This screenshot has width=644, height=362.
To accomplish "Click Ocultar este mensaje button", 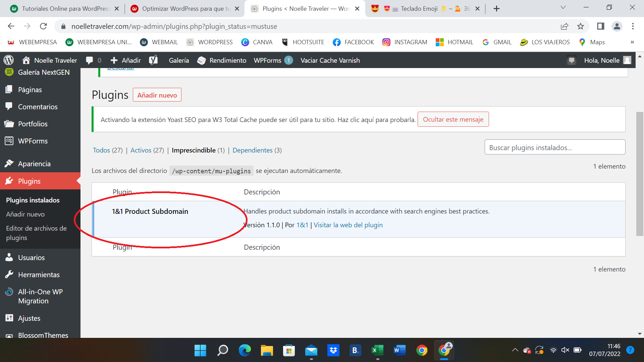I will click(x=453, y=119).
